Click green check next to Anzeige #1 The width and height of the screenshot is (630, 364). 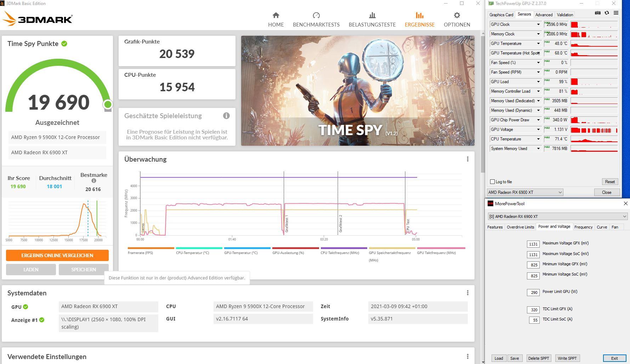[x=42, y=320]
